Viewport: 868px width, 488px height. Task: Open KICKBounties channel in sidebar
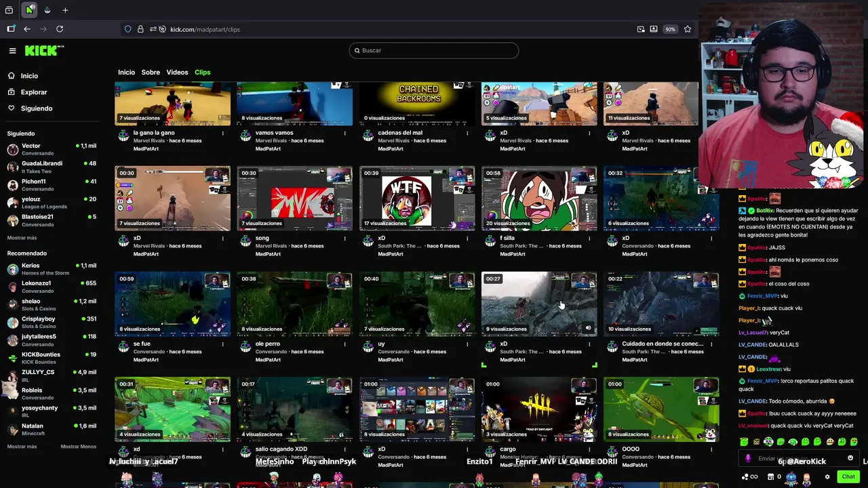[x=52, y=358]
